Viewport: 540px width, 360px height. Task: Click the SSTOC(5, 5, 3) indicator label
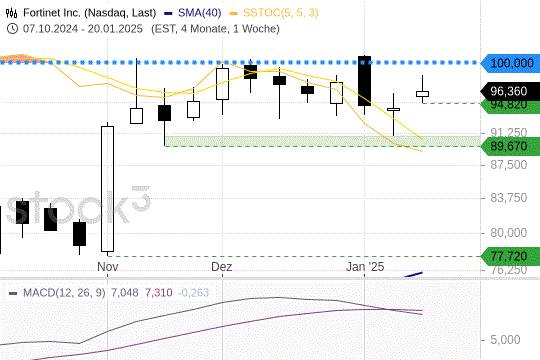tap(281, 13)
